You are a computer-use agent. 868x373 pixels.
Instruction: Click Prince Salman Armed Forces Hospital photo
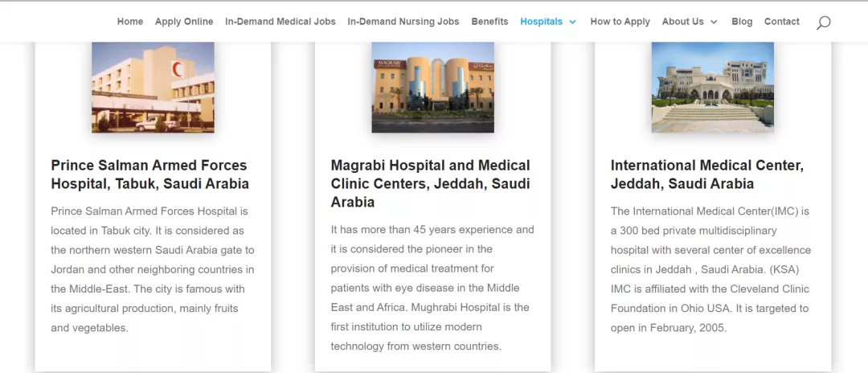click(x=153, y=87)
